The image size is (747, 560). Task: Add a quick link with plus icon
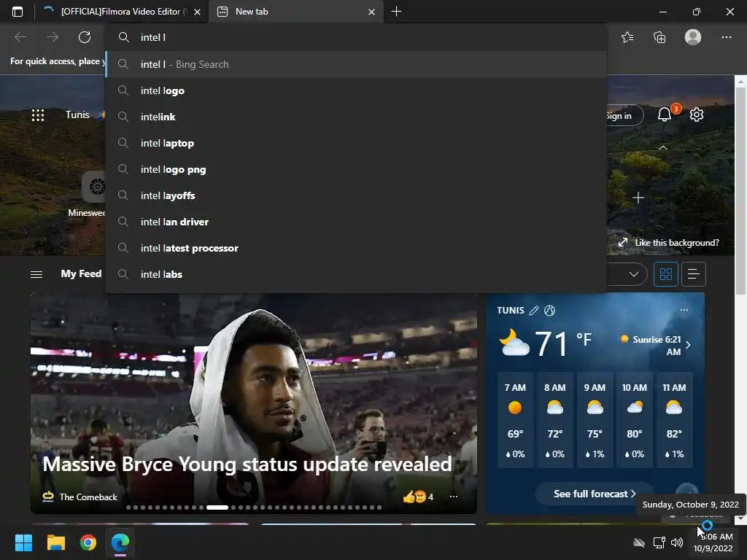tap(638, 198)
